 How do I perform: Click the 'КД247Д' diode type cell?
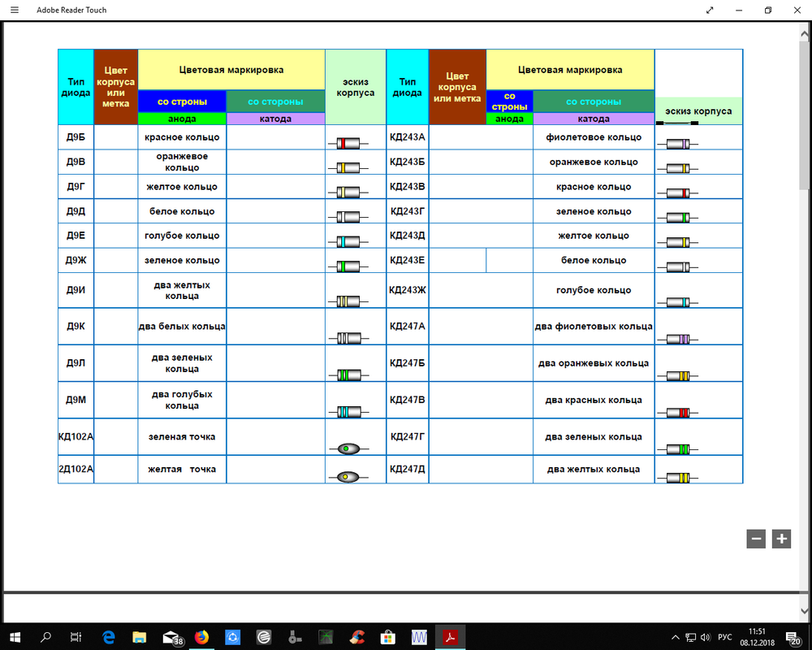click(407, 469)
